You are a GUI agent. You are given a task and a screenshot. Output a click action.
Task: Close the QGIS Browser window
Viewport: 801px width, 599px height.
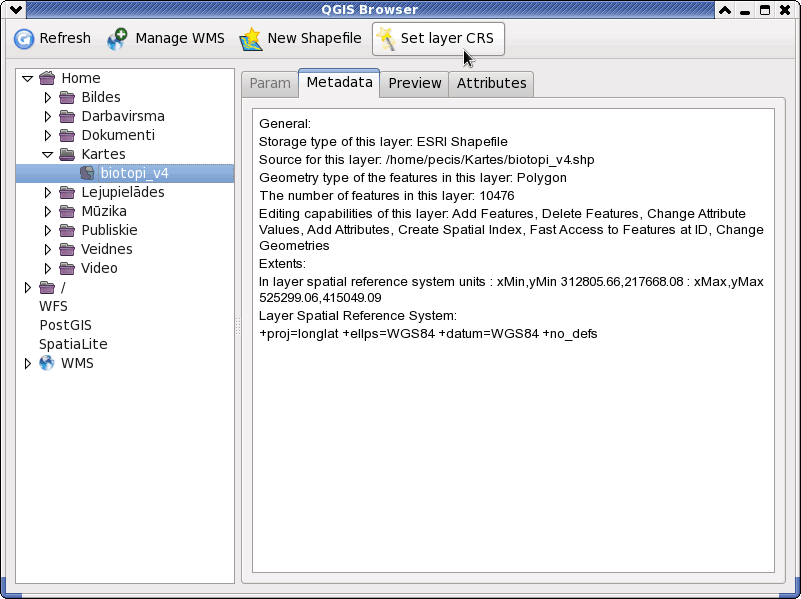pyautogui.click(x=785, y=9)
